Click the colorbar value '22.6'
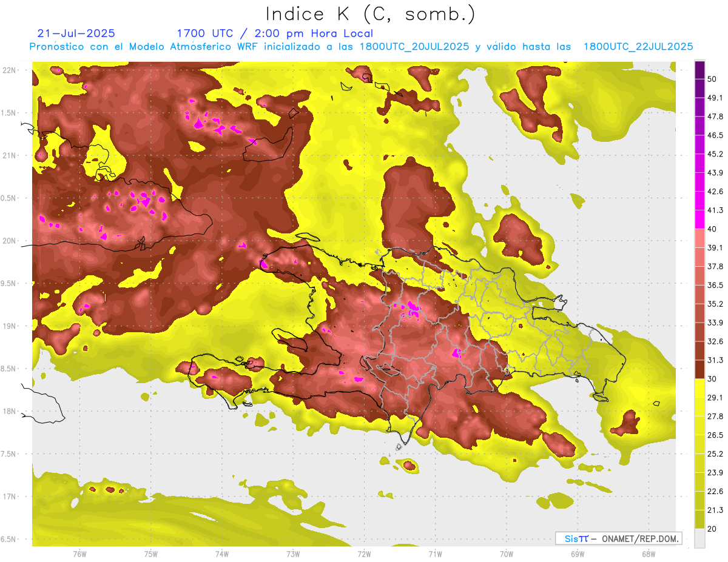Screen dimensions: 728x562 click(x=715, y=491)
